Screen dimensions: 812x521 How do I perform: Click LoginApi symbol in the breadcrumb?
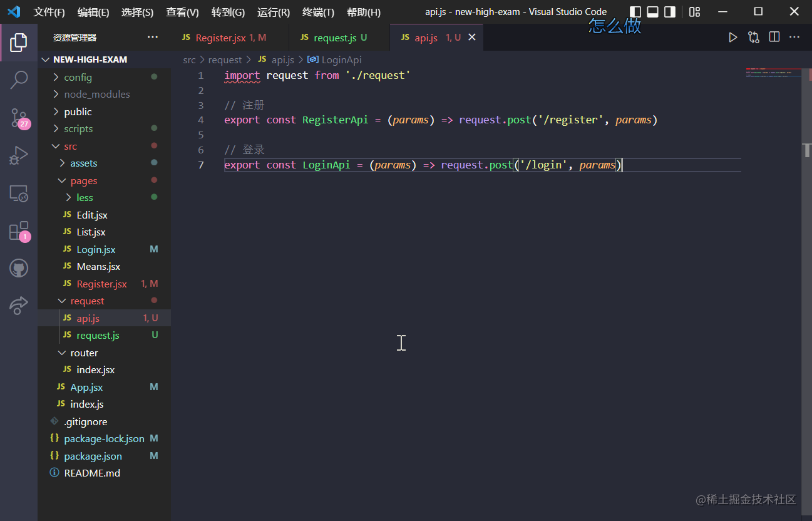tap(341, 60)
